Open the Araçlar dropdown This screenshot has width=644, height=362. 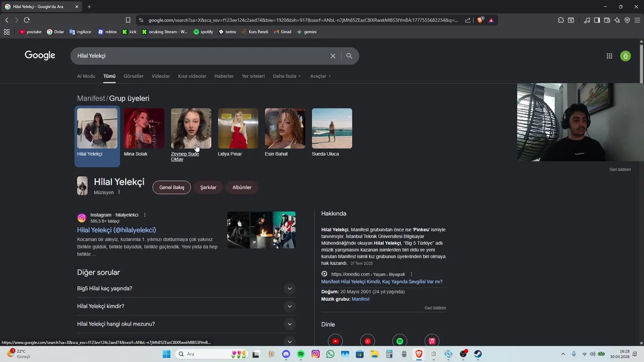320,76
